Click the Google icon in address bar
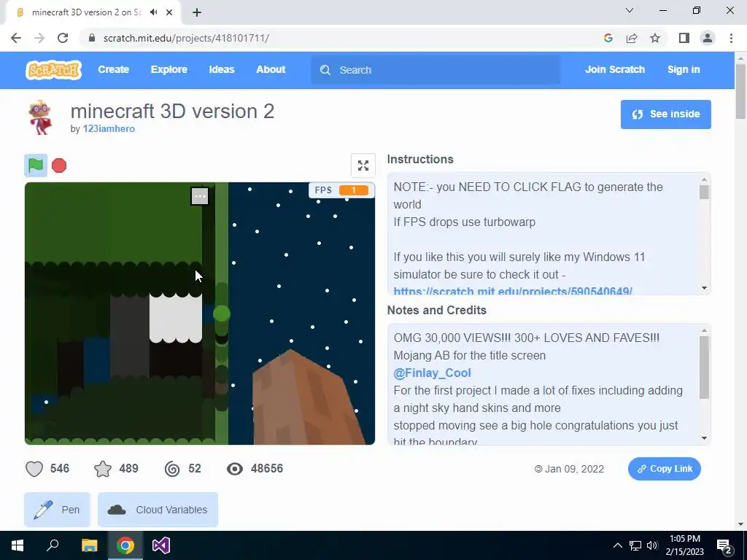Viewport: 747px width, 560px height. click(608, 38)
